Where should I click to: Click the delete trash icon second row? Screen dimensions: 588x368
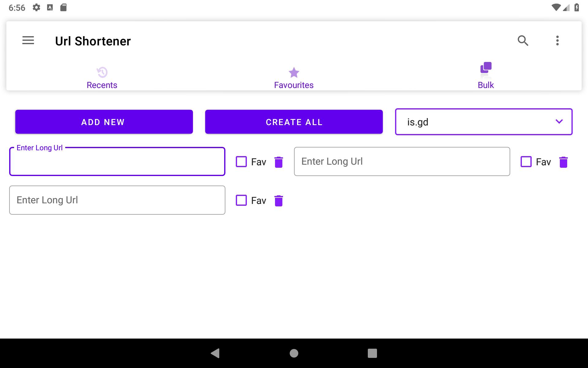tap(279, 200)
